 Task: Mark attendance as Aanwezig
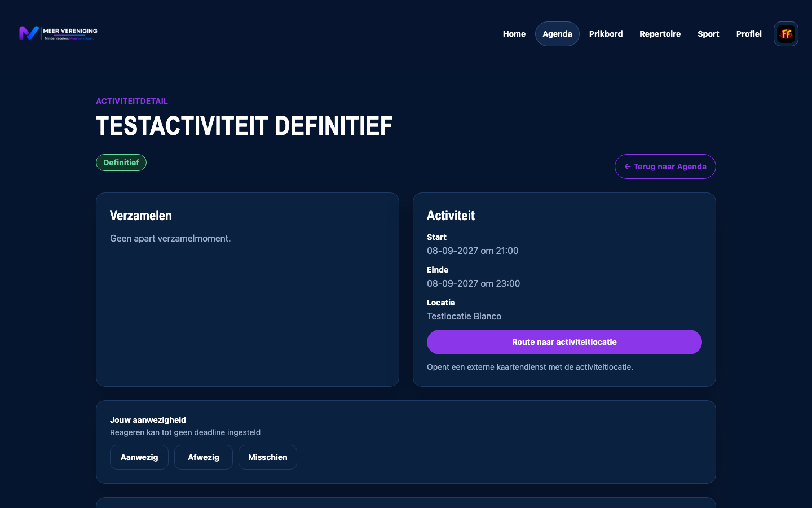[139, 457]
